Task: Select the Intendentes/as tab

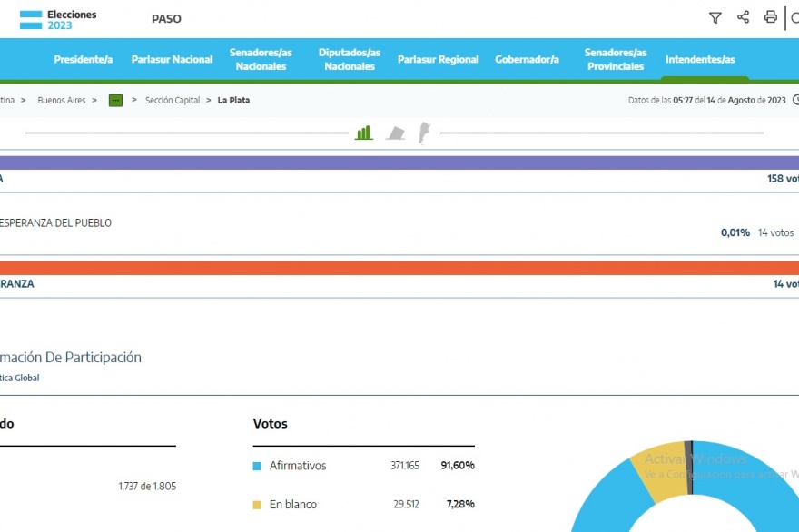Action: click(x=700, y=60)
